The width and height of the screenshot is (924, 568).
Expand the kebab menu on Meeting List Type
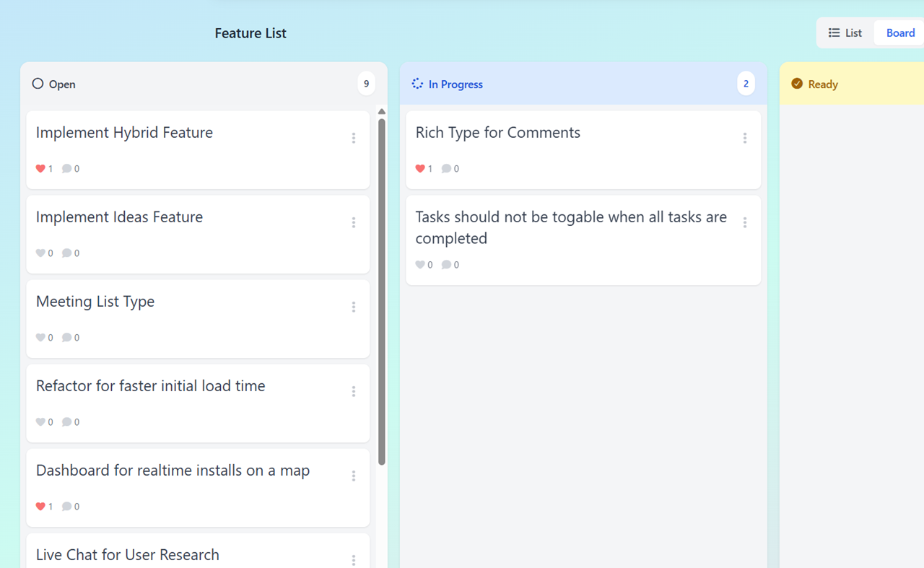pyautogui.click(x=354, y=307)
